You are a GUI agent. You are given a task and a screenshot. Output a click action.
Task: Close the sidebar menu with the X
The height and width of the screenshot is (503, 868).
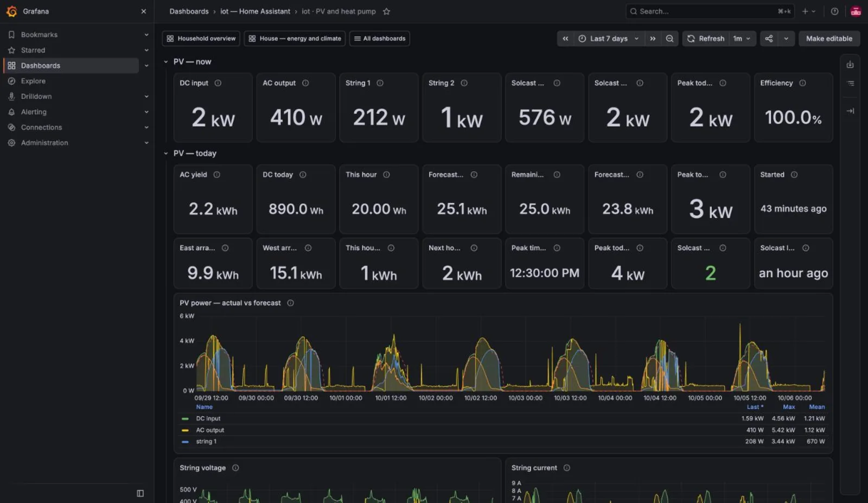pos(143,11)
